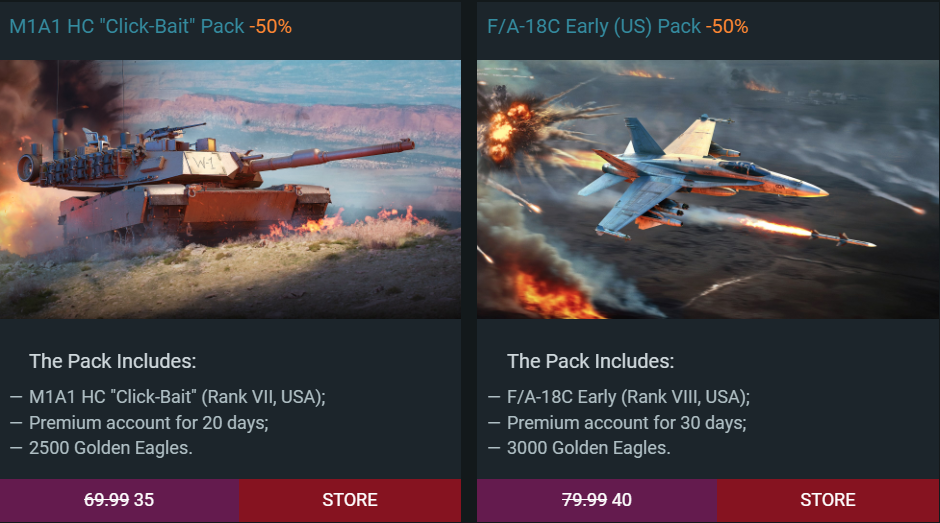The height and width of the screenshot is (523, 940).
Task: Select the F/A-18C Early (Rank VIII, USA) line
Action: coord(628,397)
